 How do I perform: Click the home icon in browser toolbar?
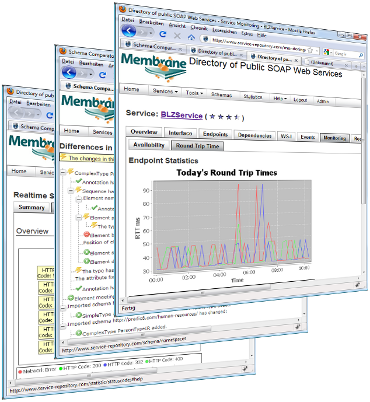click(191, 37)
